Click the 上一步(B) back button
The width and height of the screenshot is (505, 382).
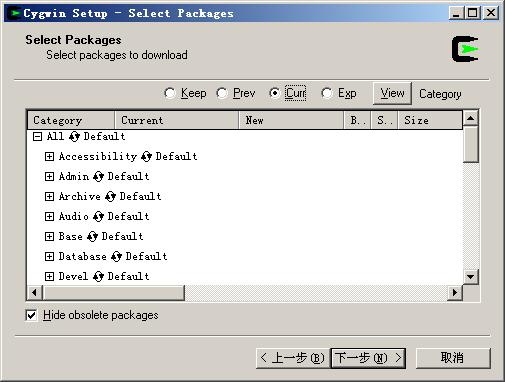293,358
